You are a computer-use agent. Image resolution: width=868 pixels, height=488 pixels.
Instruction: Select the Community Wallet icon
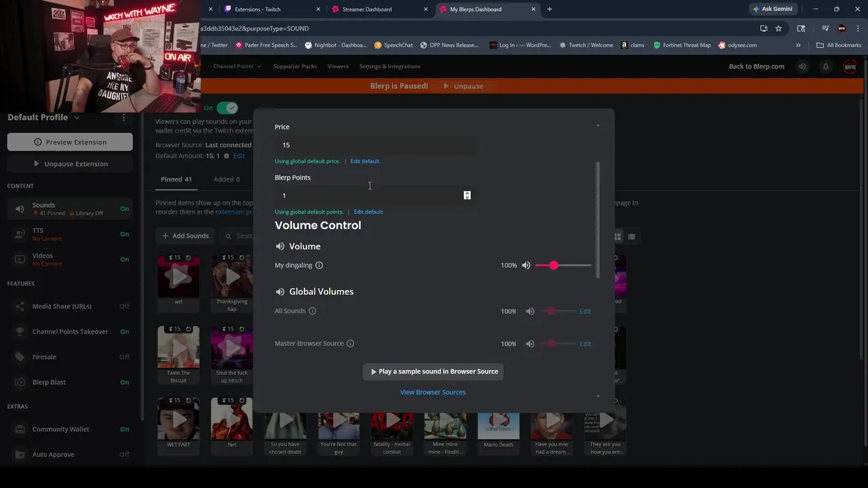click(x=20, y=429)
